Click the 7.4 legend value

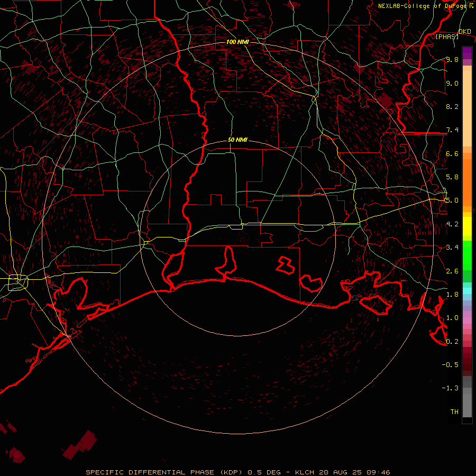coord(452,130)
